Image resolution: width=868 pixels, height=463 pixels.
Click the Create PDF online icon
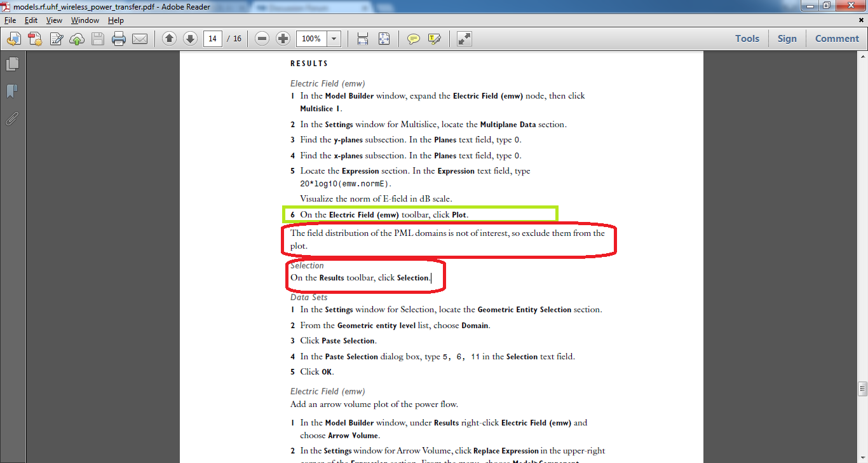click(35, 39)
